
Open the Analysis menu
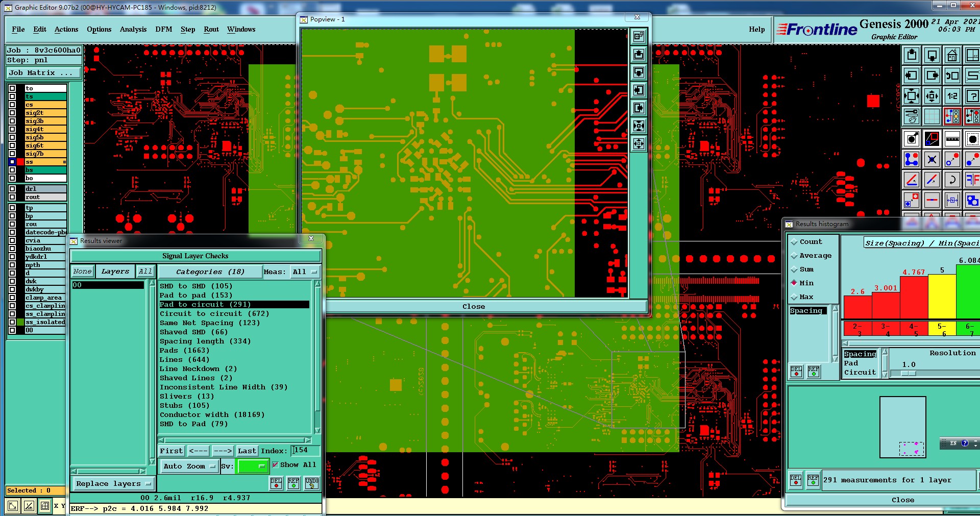click(x=133, y=30)
